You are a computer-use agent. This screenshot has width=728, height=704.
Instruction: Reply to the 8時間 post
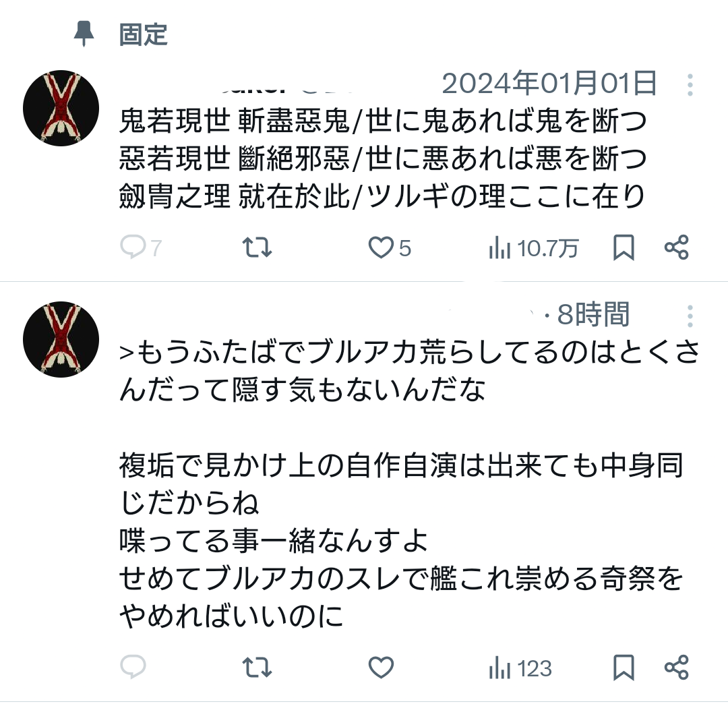click(x=133, y=668)
